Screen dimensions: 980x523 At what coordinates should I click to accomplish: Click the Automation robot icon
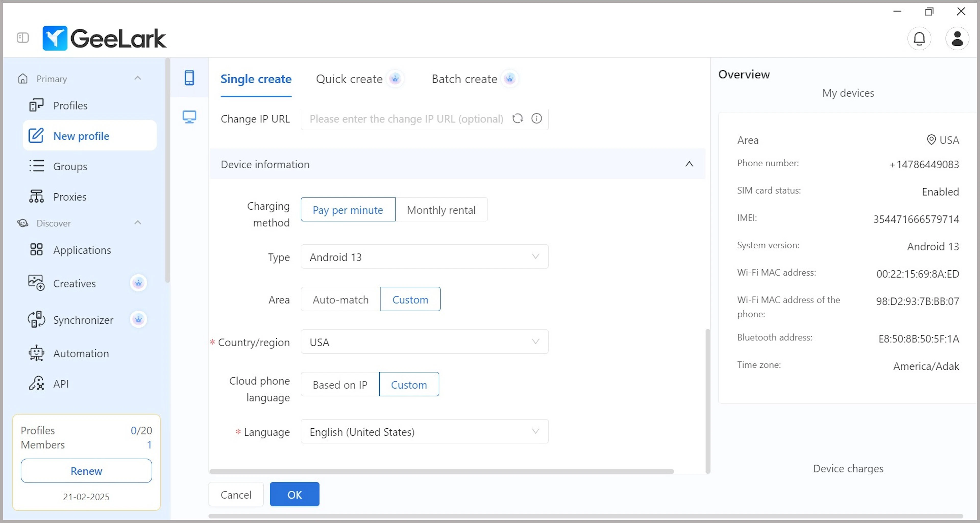pos(36,353)
